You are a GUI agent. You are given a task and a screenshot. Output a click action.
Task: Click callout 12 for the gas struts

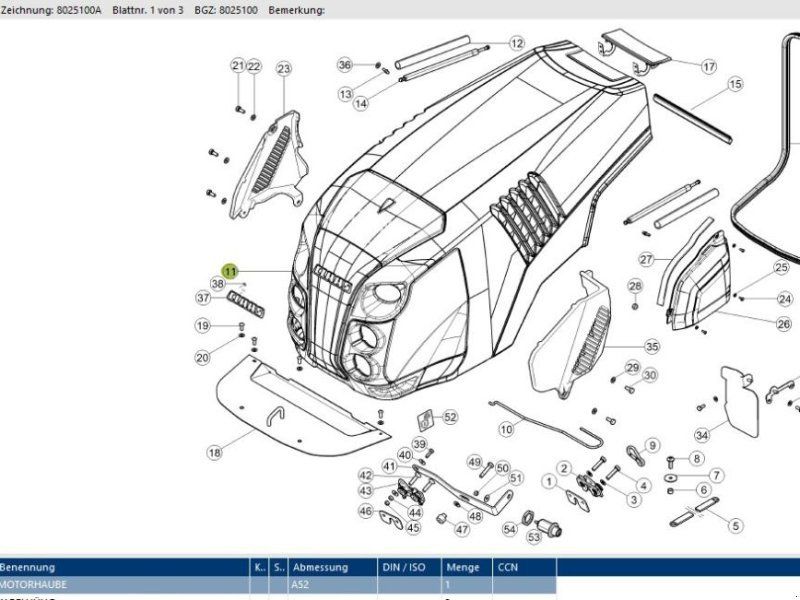(x=516, y=44)
